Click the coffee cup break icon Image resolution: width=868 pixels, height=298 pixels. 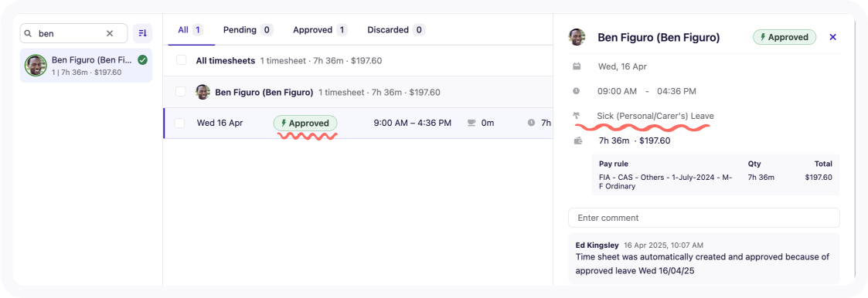[x=471, y=123]
